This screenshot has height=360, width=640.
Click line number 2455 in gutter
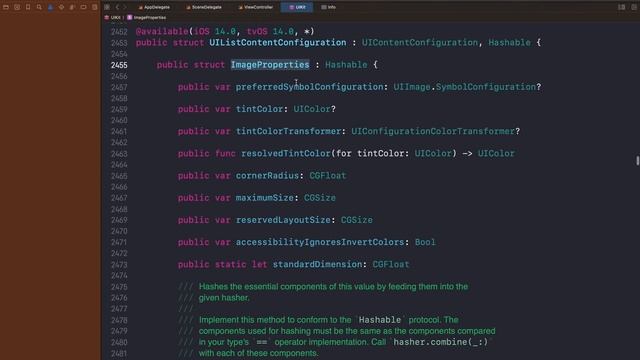click(x=119, y=65)
